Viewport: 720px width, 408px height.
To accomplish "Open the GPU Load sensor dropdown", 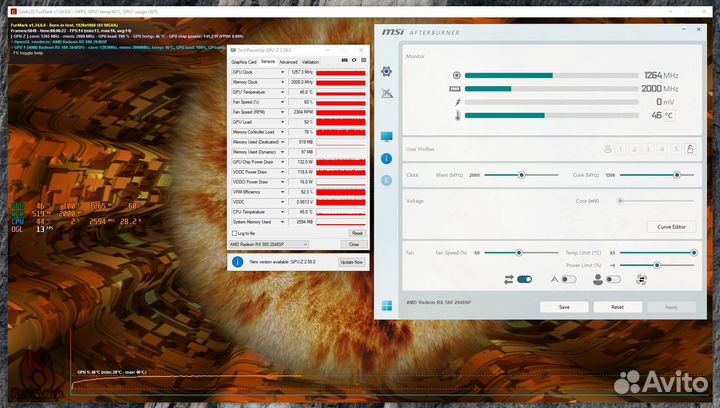I will click(282, 122).
